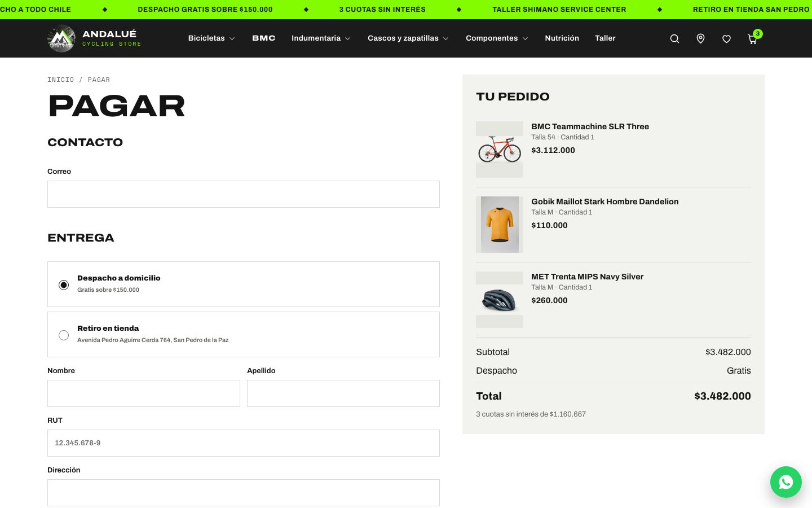812x508 pixels.
Task: Select Gratis sobre $150.000 delivery note
Action: [x=108, y=290]
